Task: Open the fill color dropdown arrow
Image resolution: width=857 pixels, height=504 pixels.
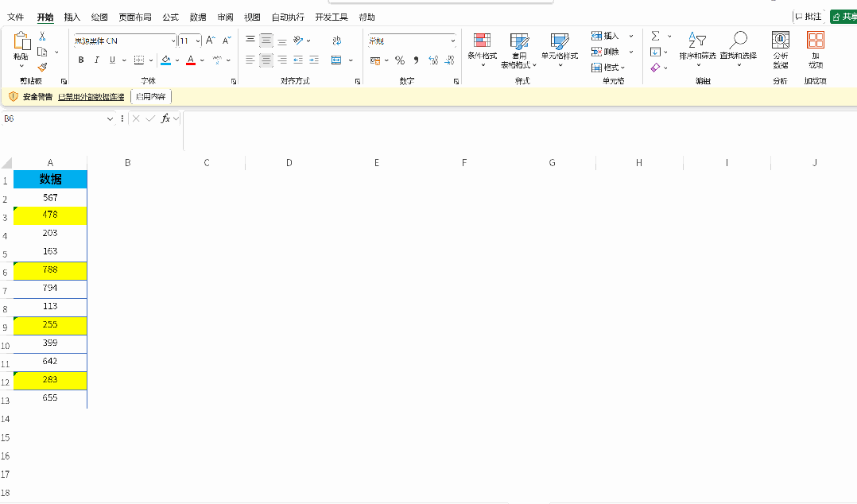Action: 177,60
